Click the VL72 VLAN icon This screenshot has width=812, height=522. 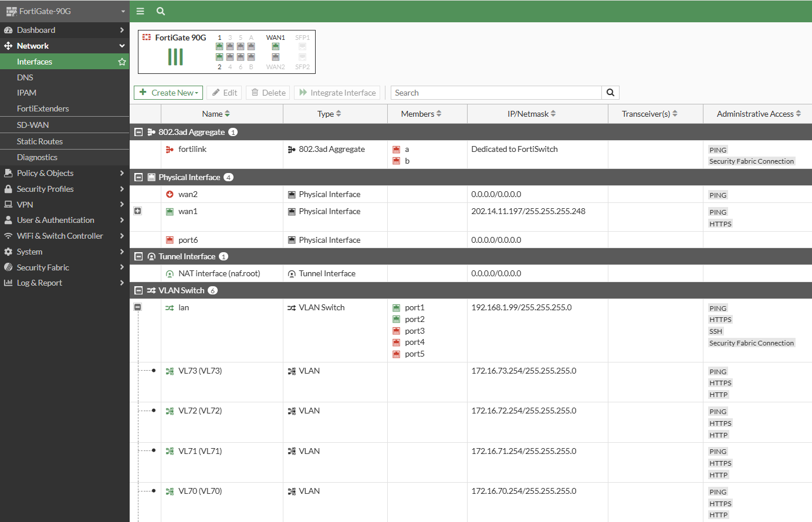click(x=170, y=411)
